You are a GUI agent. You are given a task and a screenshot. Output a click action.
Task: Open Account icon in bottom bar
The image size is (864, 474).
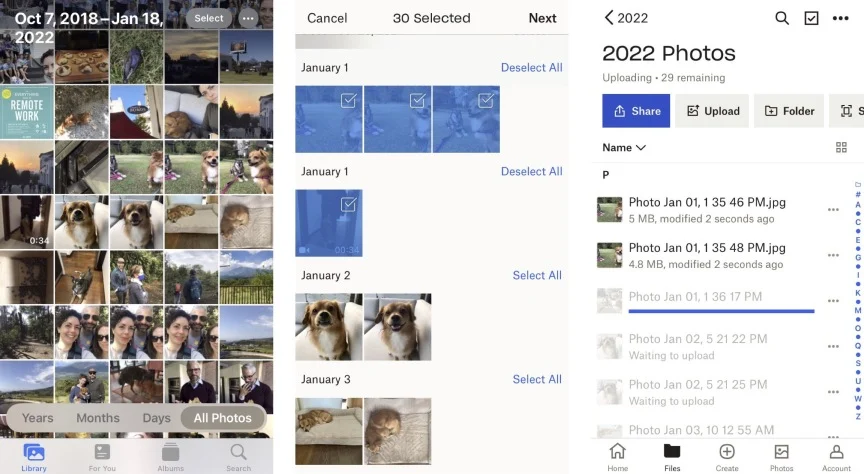point(836,455)
